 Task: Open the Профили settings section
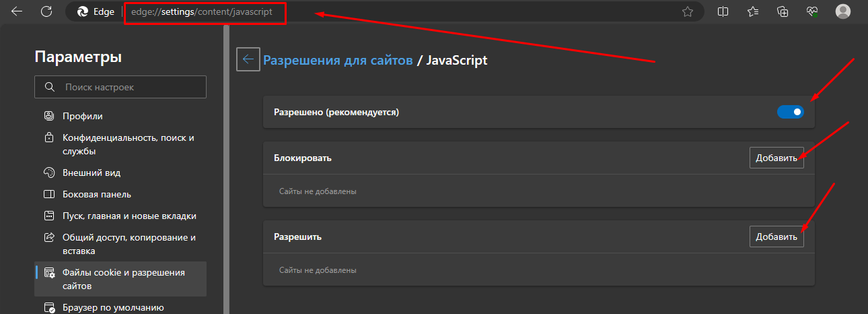pyautogui.click(x=120, y=116)
